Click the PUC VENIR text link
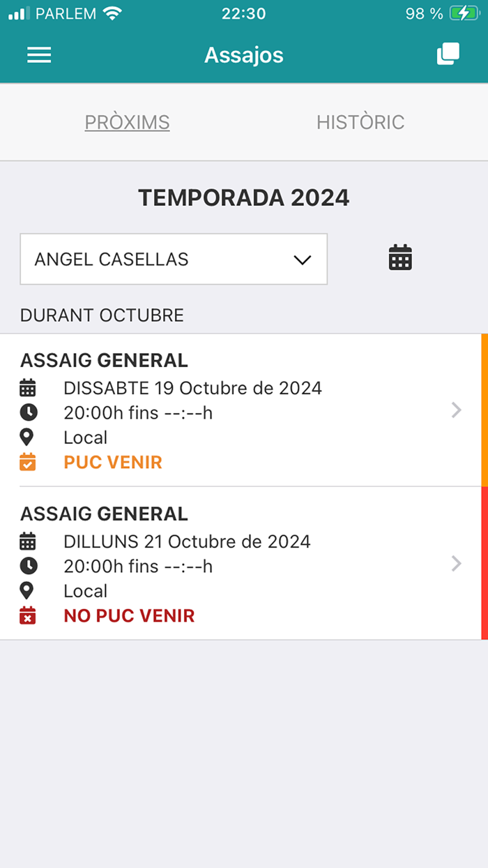 point(112,462)
